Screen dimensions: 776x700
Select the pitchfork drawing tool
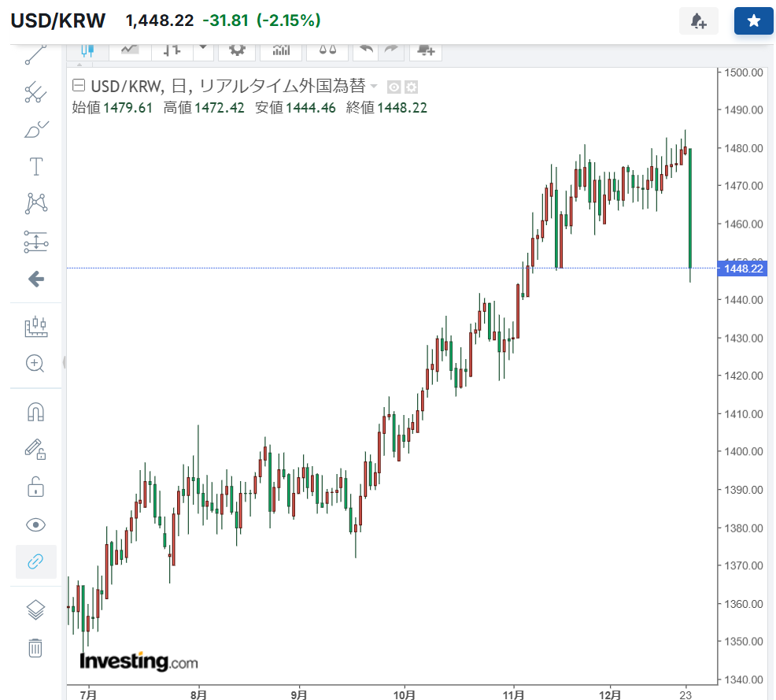point(35,92)
